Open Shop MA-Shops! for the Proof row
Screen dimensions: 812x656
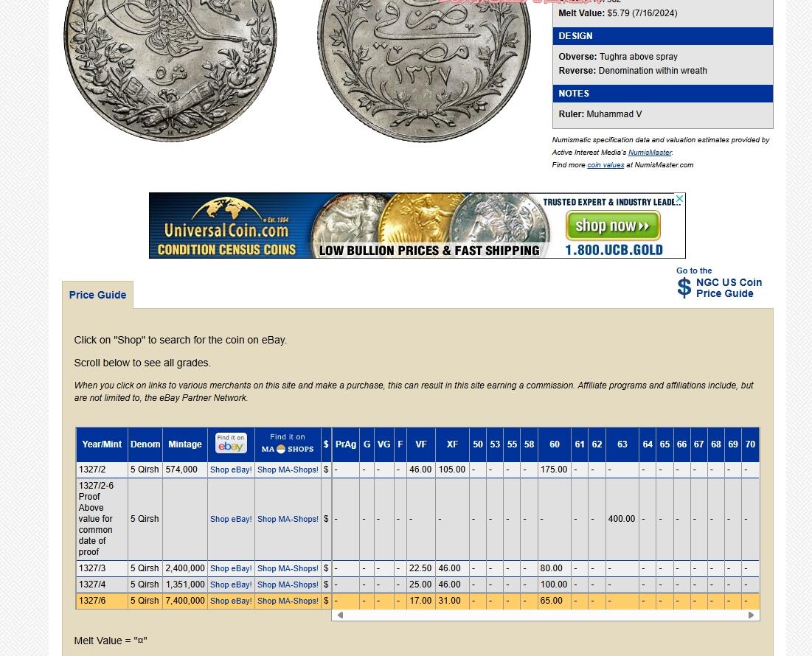(x=288, y=519)
